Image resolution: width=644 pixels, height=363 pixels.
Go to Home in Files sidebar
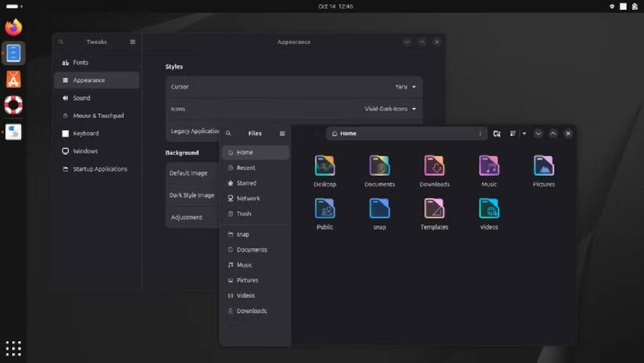(255, 152)
